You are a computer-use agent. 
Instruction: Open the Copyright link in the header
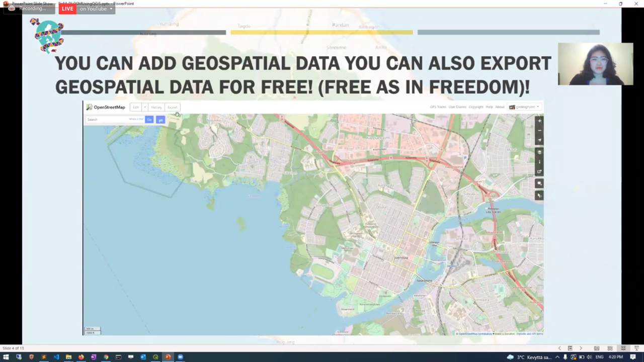[476, 107]
